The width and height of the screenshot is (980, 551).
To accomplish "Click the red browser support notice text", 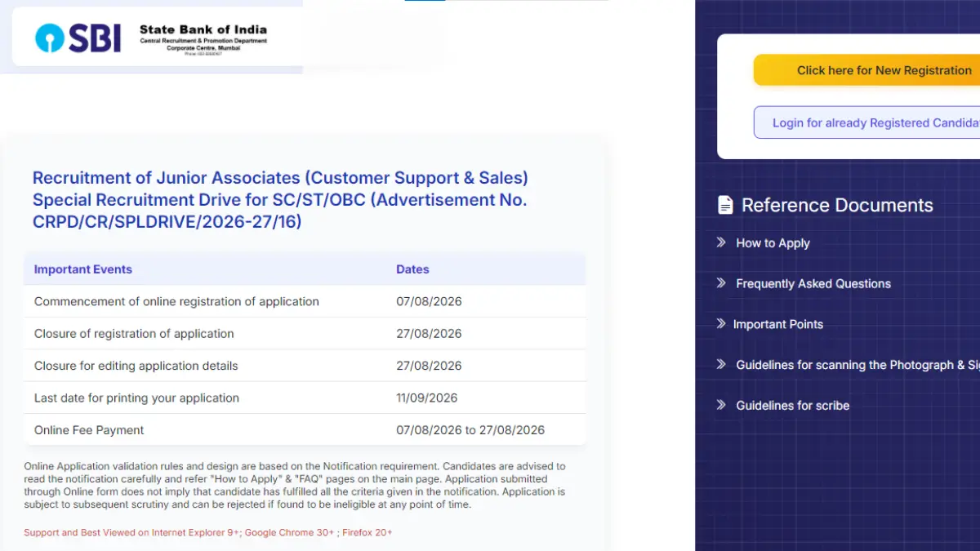I will tap(208, 532).
